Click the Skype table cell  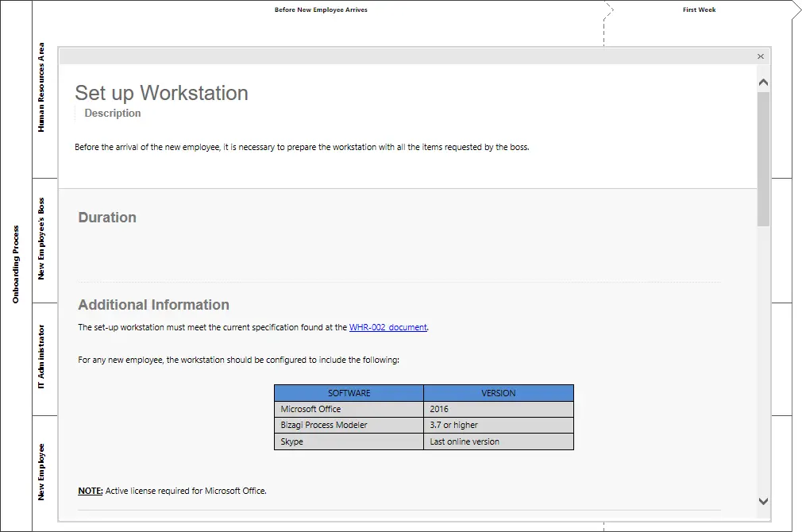point(349,441)
